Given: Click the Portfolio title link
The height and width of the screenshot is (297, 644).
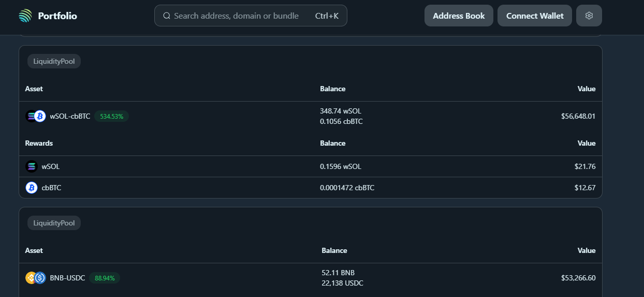Looking at the screenshot, I should 57,16.
